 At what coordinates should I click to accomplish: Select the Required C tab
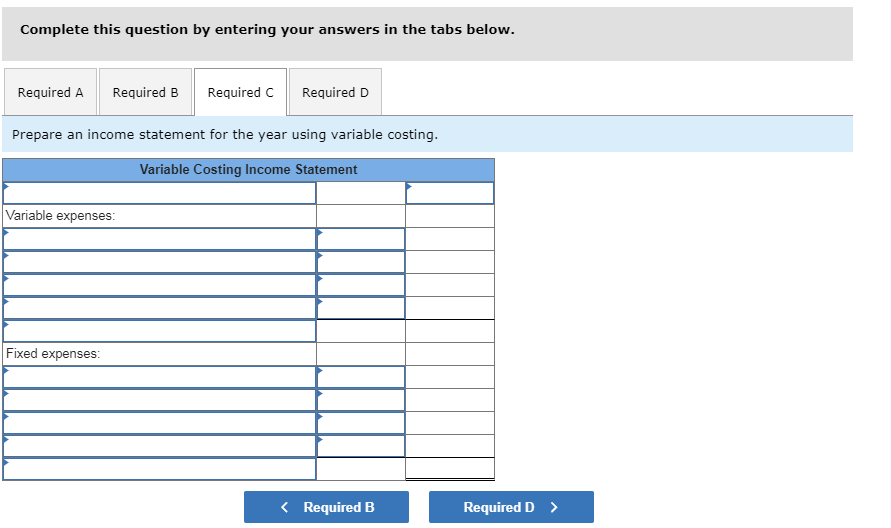[x=240, y=92]
